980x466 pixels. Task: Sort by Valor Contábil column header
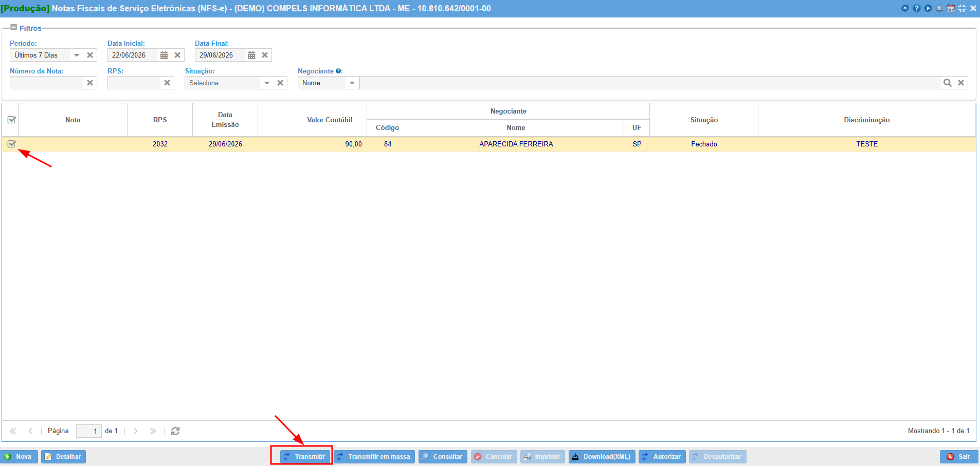pos(312,120)
